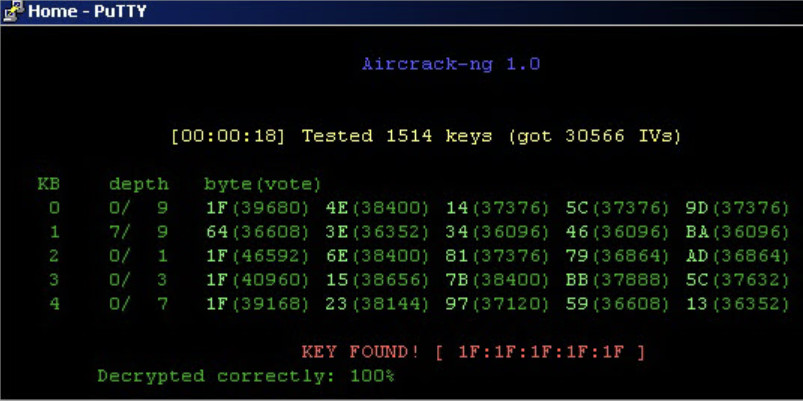
Task: Select byte 6E(38400) in KB row 2
Action: (x=377, y=256)
